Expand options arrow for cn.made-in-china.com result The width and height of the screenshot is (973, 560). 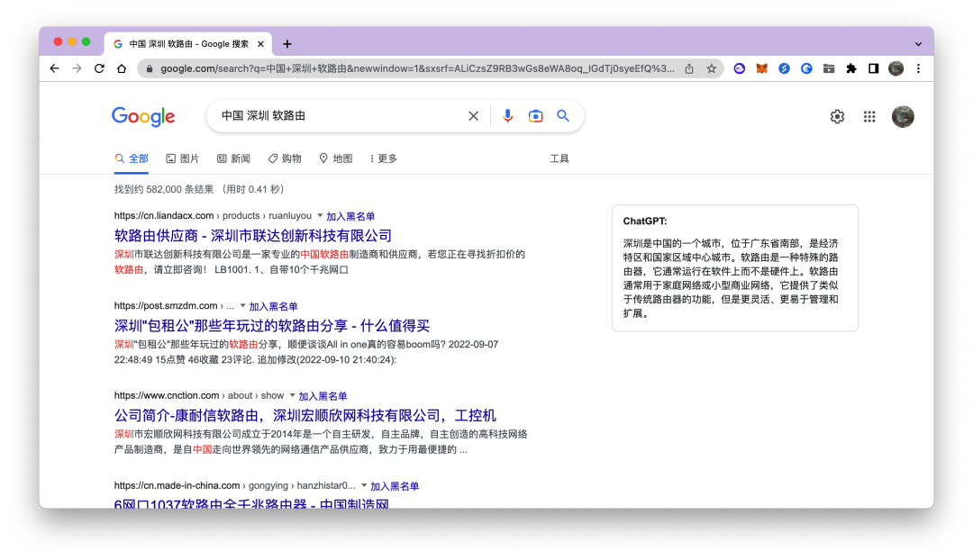(364, 485)
